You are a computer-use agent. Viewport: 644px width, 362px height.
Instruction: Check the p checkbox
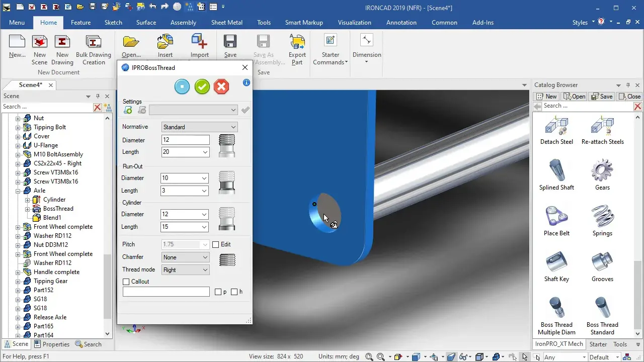tap(218, 292)
